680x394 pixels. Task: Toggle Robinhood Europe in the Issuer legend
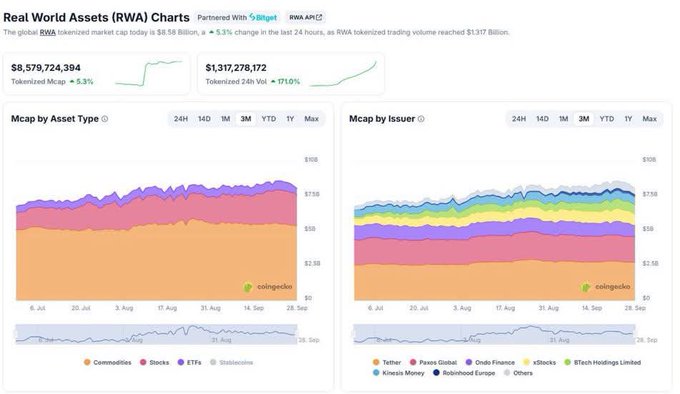pos(464,373)
